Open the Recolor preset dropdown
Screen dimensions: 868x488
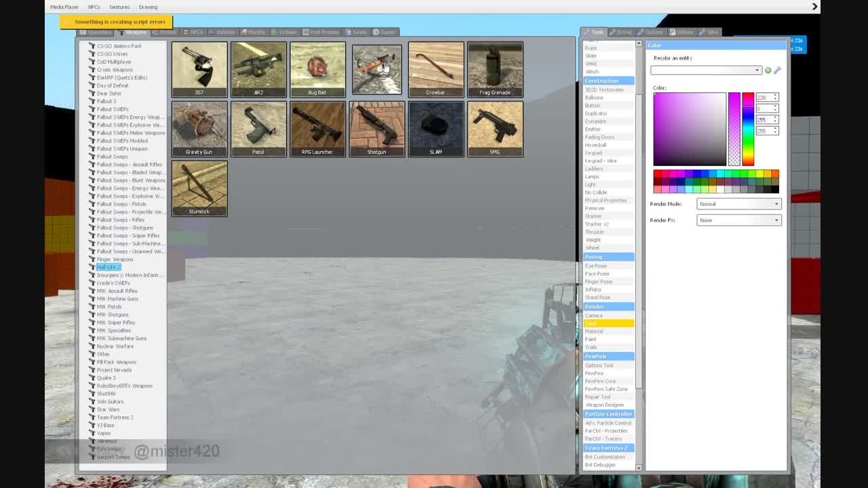tap(706, 70)
